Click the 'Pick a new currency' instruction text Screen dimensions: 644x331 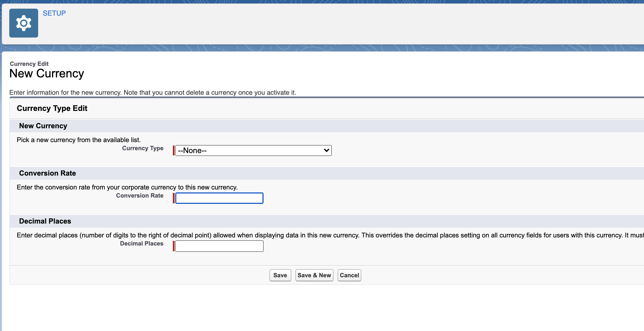click(x=79, y=140)
